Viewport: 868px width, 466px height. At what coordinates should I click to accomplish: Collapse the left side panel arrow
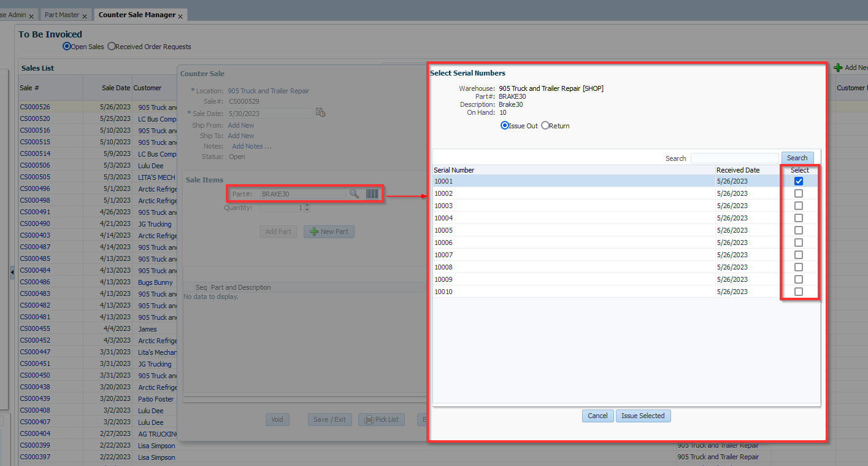[12, 272]
